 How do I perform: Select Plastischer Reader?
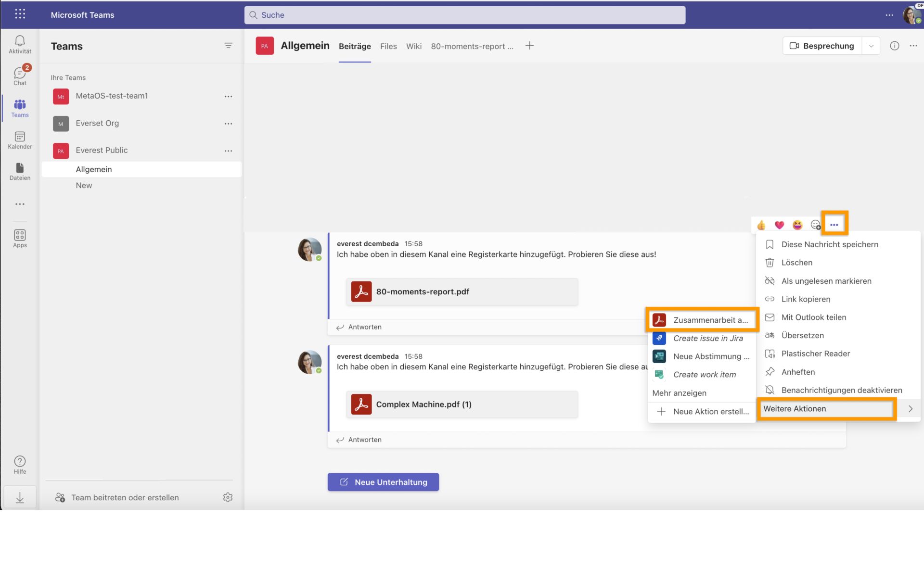click(x=838, y=354)
